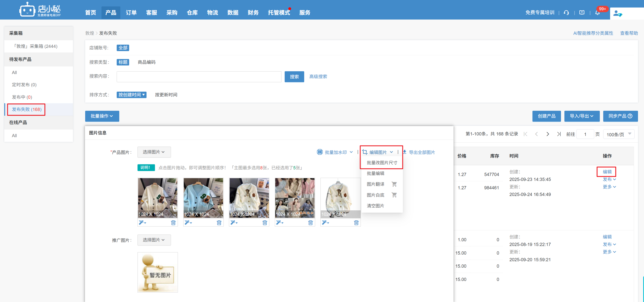Open the 订单 top navigation tab
The image size is (644, 302).
tap(131, 12)
